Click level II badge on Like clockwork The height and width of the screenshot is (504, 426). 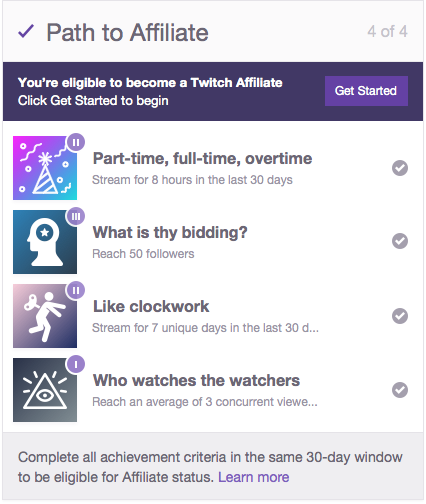click(76, 290)
